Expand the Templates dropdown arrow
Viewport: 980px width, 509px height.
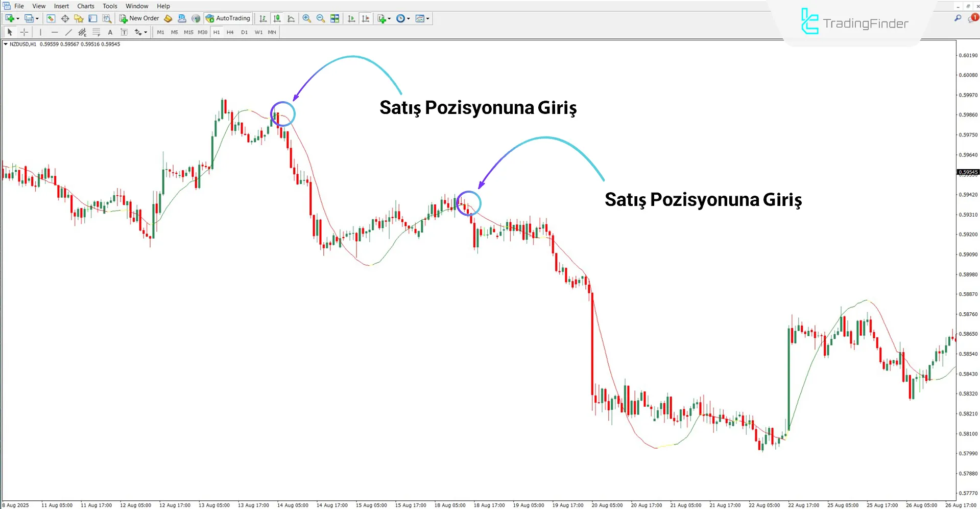(428, 18)
